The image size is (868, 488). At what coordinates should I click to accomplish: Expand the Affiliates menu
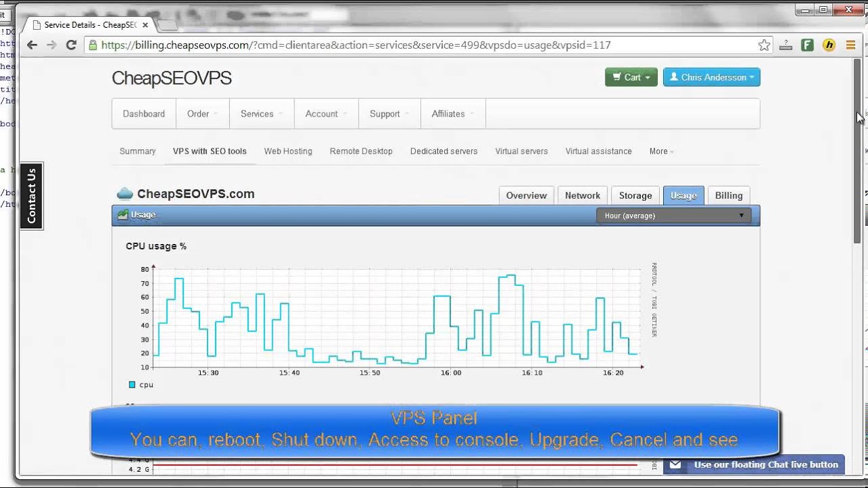(453, 114)
